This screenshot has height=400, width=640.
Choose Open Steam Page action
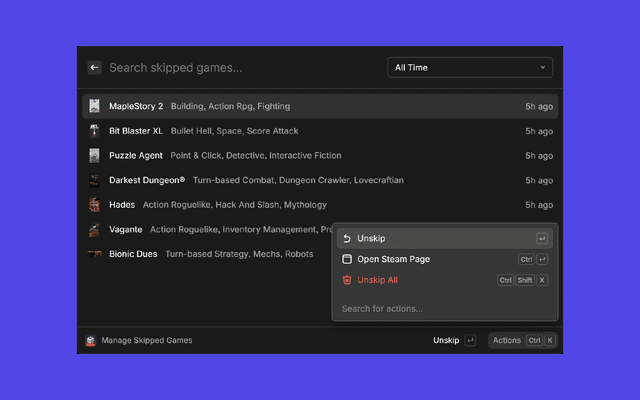click(444, 259)
